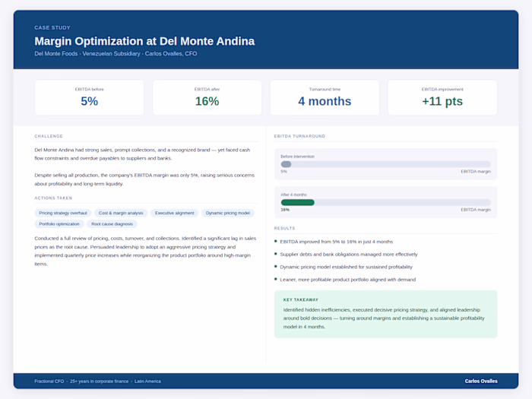Click the result 'Leaner, more profitable product portfolio'
This screenshot has height=399, width=532.
348,280
